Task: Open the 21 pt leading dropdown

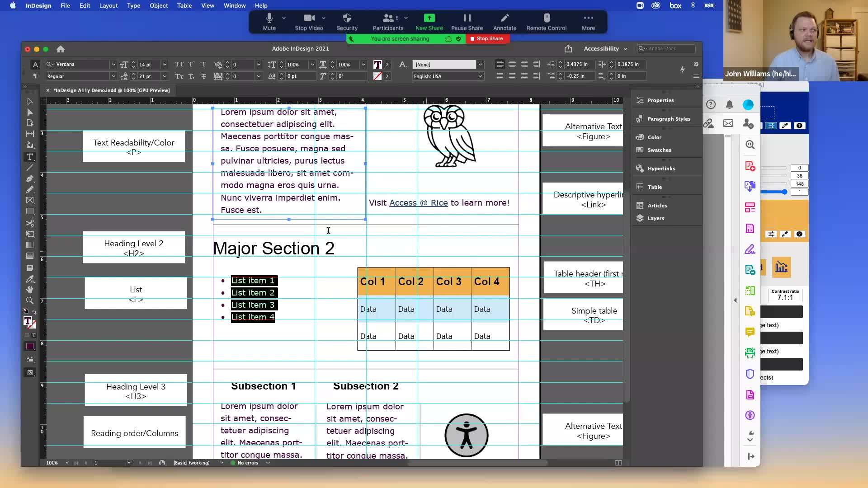Action: 165,76
